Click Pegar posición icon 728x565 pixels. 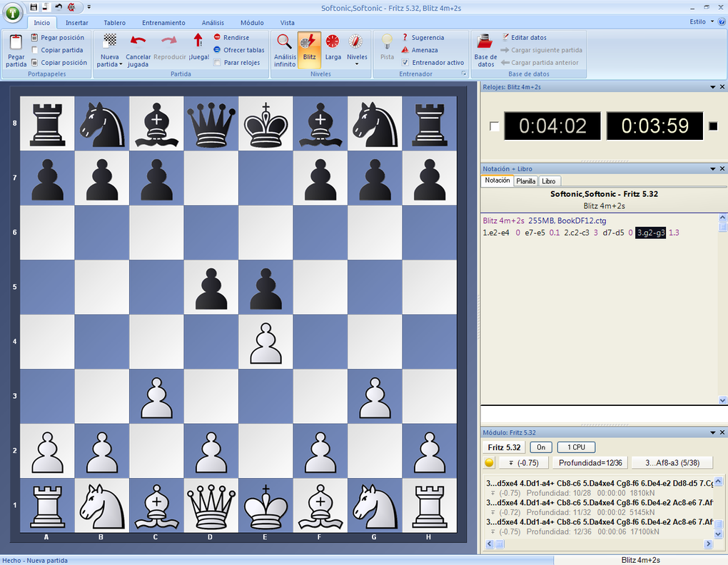tap(34, 38)
